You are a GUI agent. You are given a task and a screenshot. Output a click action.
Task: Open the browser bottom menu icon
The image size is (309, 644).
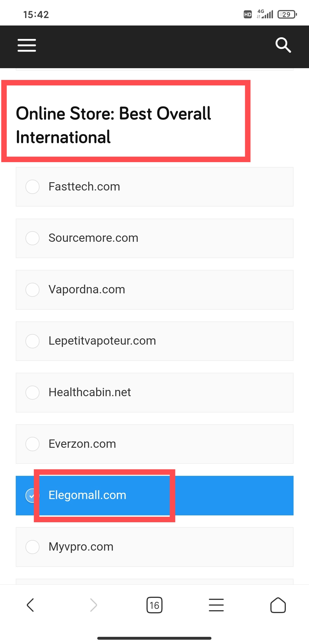pos(216,605)
